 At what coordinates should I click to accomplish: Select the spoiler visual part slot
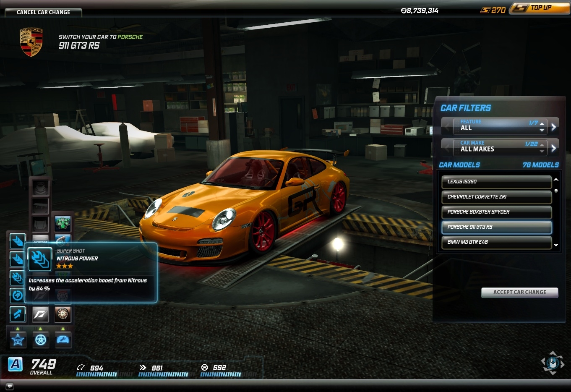[x=41, y=206]
